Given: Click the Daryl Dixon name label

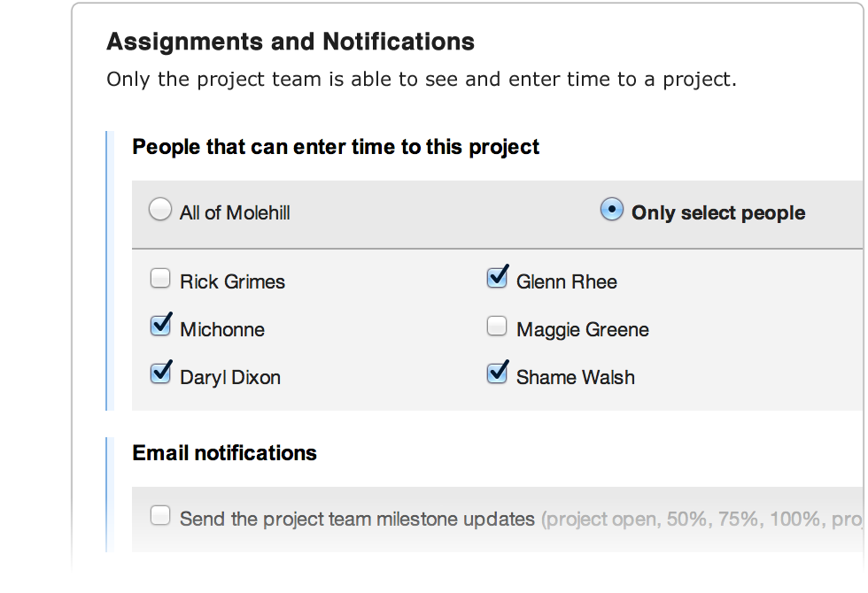Looking at the screenshot, I should 230,377.
